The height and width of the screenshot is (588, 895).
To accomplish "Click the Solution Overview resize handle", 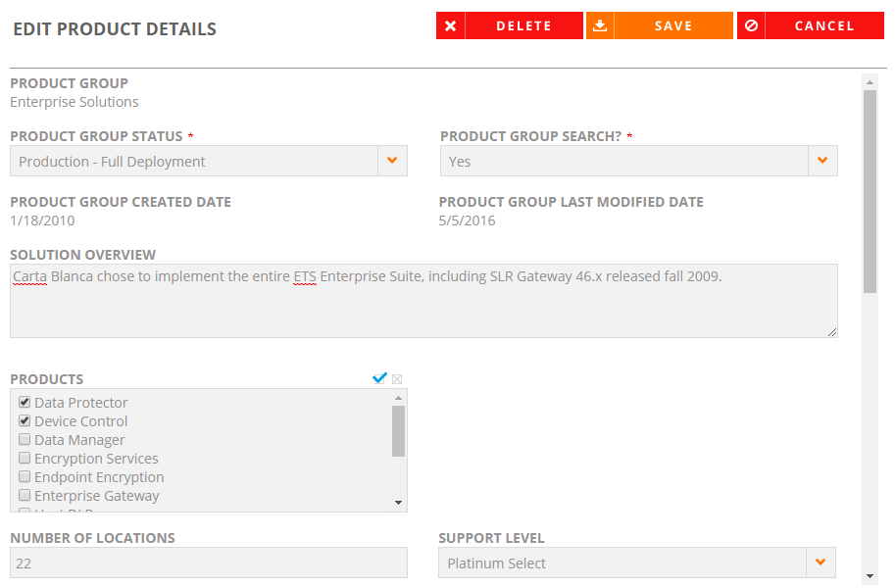I will click(x=832, y=332).
